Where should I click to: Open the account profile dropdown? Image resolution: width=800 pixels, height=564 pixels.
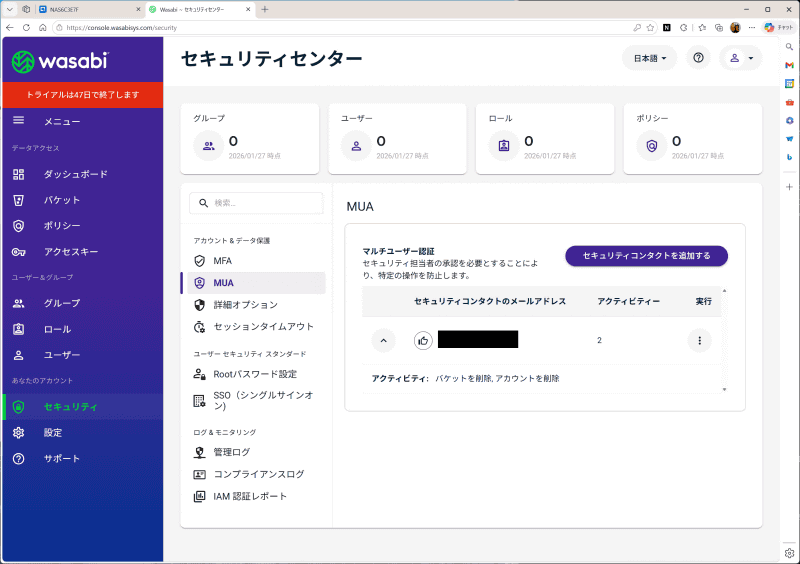pos(741,58)
